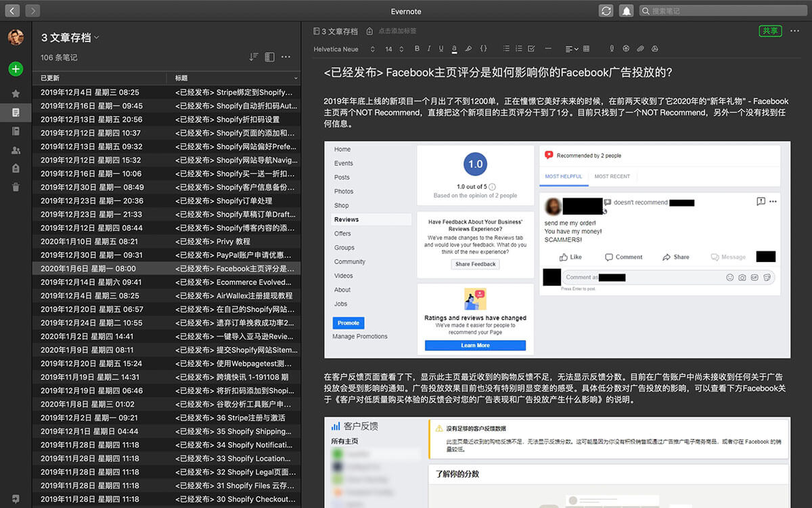Open the column header chevron dropdown

pos(296,79)
